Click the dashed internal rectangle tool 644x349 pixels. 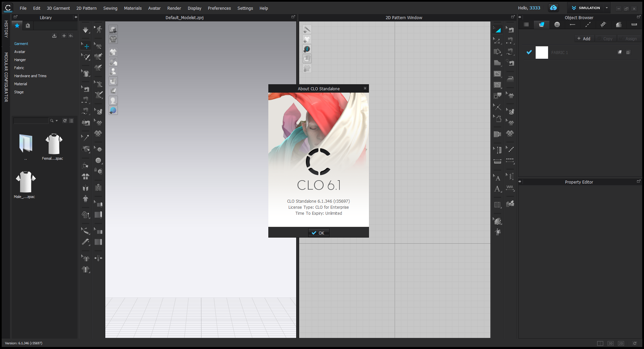point(498,85)
